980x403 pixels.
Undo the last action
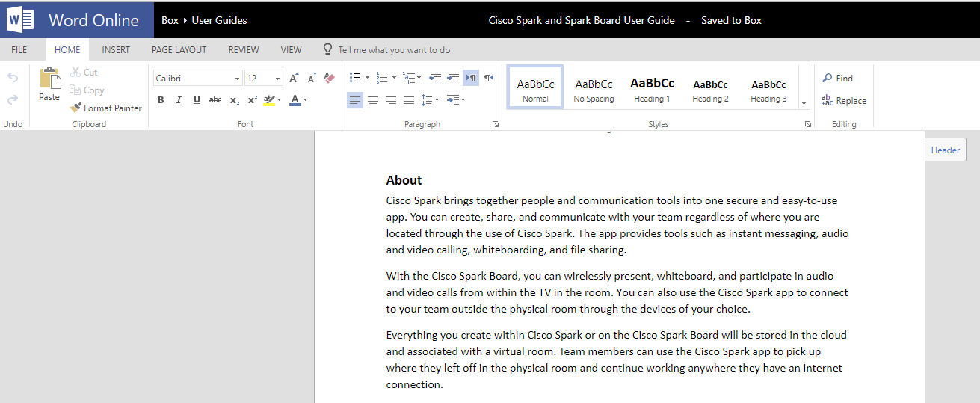click(x=12, y=77)
